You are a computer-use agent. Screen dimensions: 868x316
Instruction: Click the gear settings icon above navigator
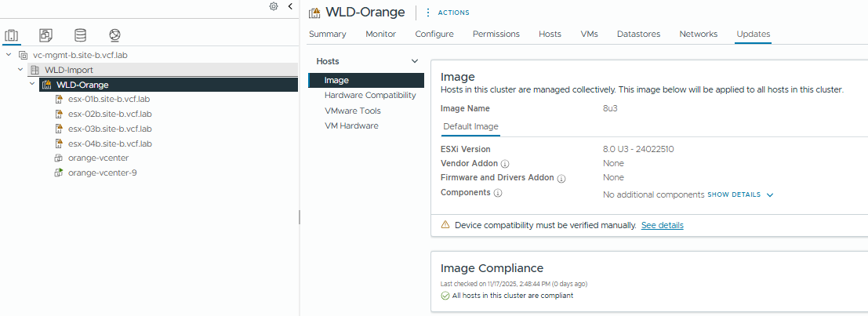pos(274,6)
